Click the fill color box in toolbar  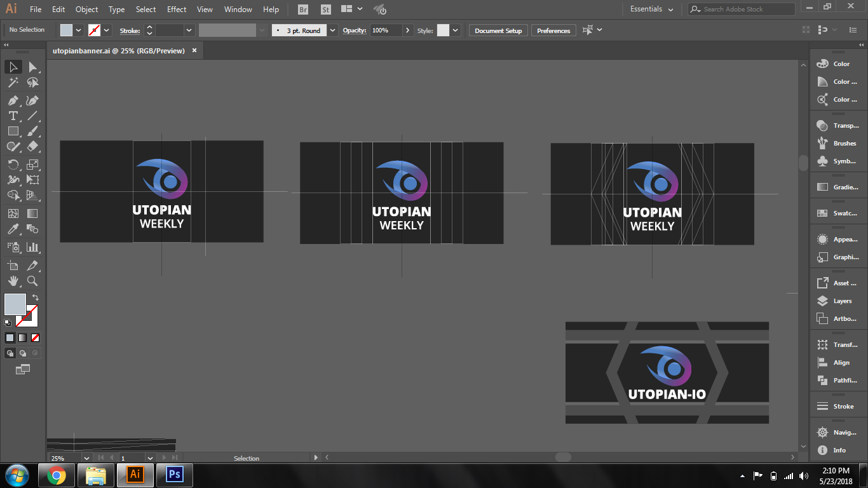(15, 304)
